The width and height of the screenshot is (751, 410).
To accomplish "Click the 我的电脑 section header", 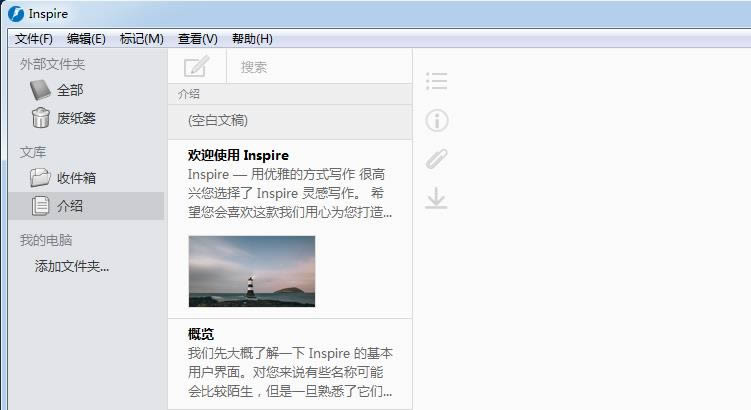I will click(x=46, y=240).
